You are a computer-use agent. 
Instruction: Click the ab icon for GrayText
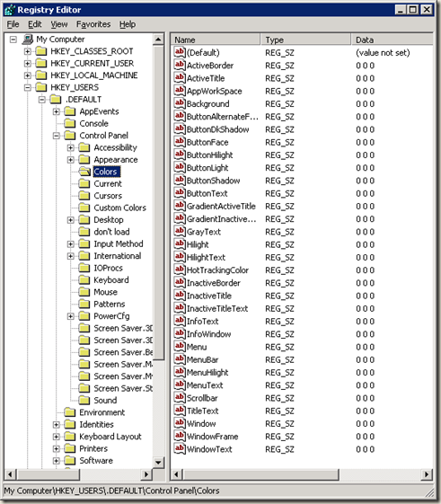tap(180, 231)
